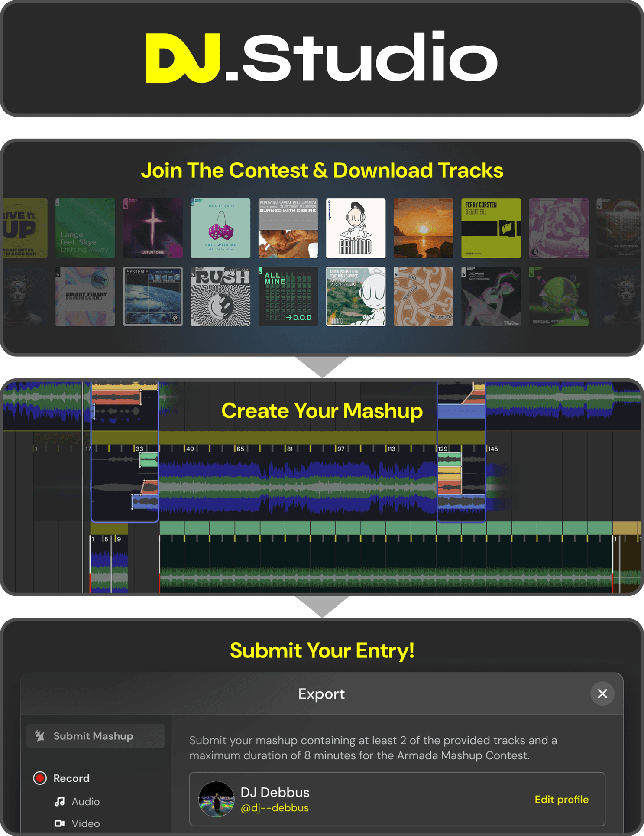
Task: Click bar marker 65 on the timeline
Action: click(x=239, y=449)
